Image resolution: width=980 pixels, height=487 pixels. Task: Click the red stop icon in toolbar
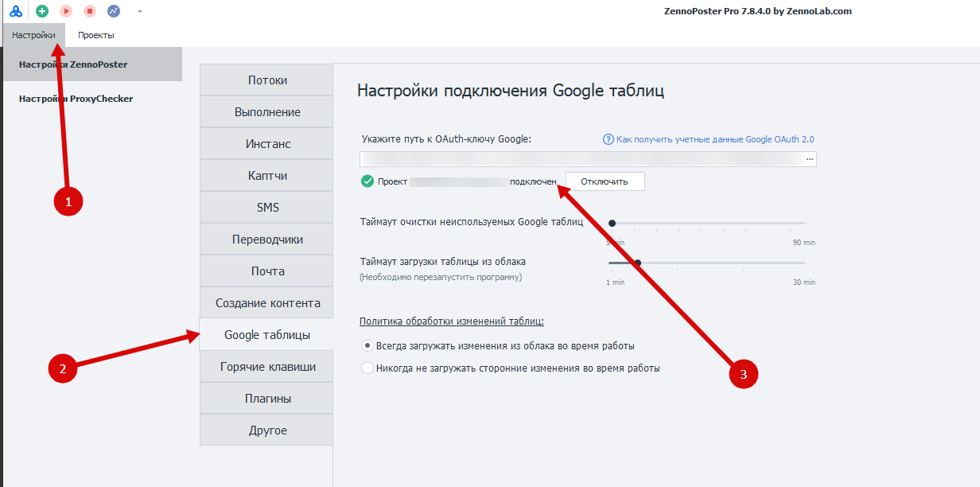click(90, 11)
